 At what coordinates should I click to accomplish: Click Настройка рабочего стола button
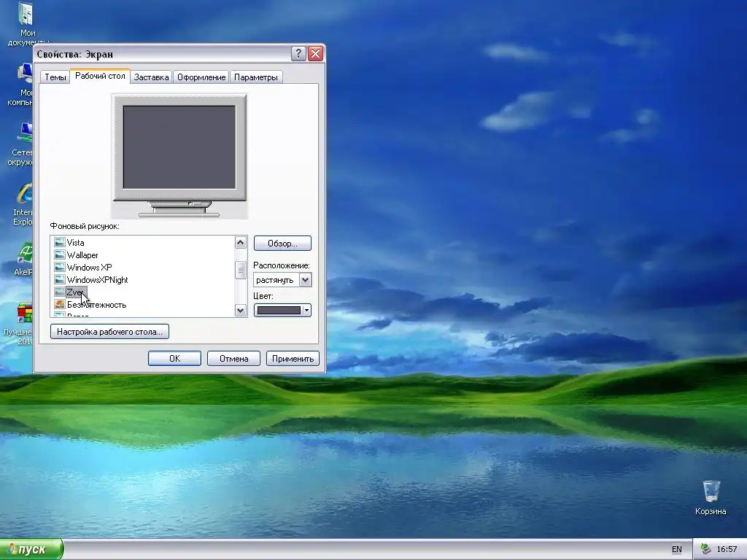109,332
